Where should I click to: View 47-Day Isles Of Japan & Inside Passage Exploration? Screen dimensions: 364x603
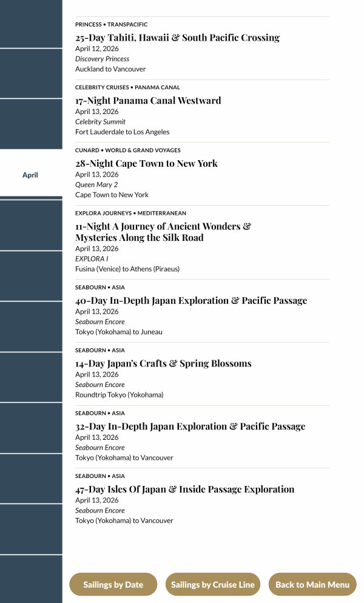coord(184,490)
